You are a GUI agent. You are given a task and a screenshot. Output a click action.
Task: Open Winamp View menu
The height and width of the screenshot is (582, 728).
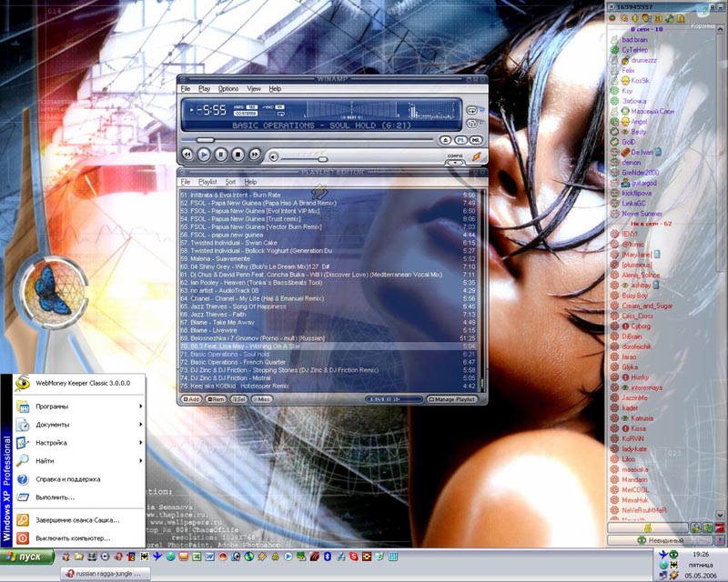(254, 88)
